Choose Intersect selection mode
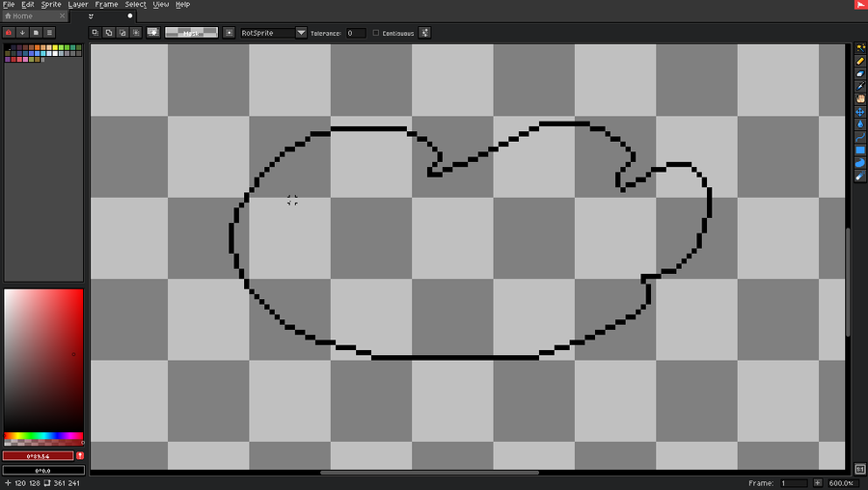The width and height of the screenshot is (868, 490). (x=136, y=33)
